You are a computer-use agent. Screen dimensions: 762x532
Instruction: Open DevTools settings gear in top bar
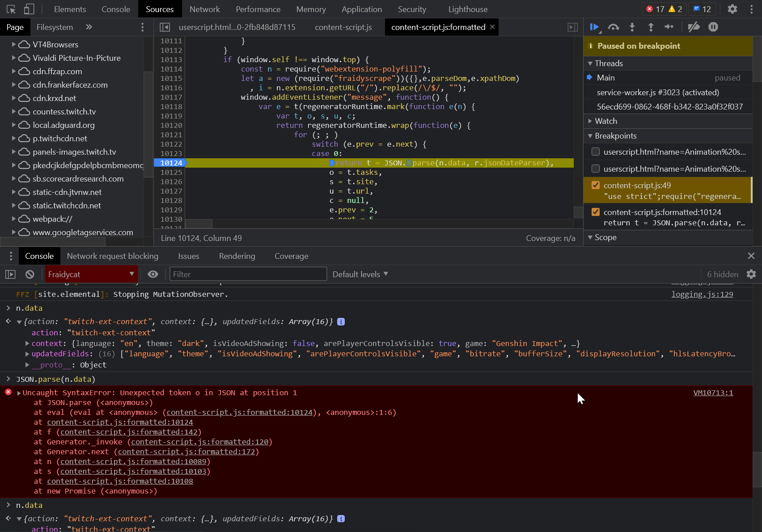732,9
